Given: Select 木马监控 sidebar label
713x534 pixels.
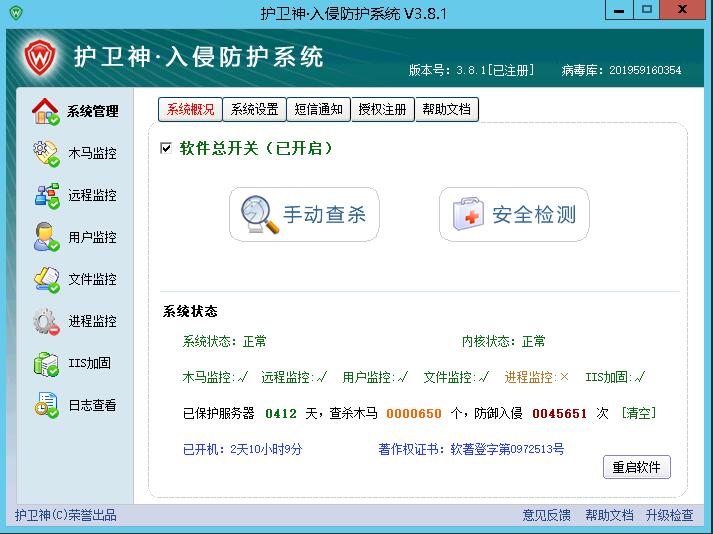Looking at the screenshot, I should pyautogui.click(x=92, y=153).
